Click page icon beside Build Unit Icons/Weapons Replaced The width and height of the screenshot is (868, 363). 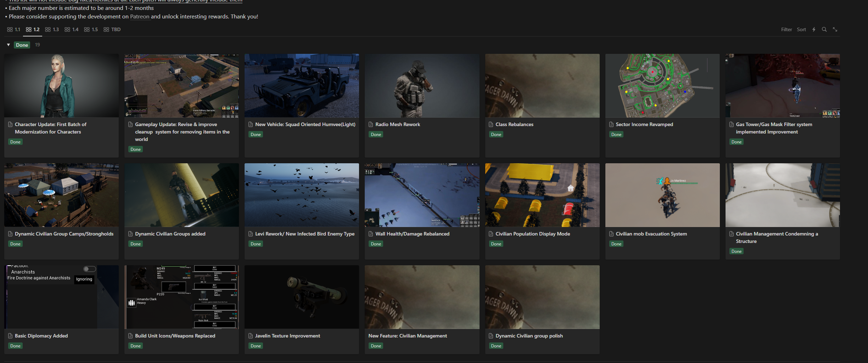pos(130,336)
